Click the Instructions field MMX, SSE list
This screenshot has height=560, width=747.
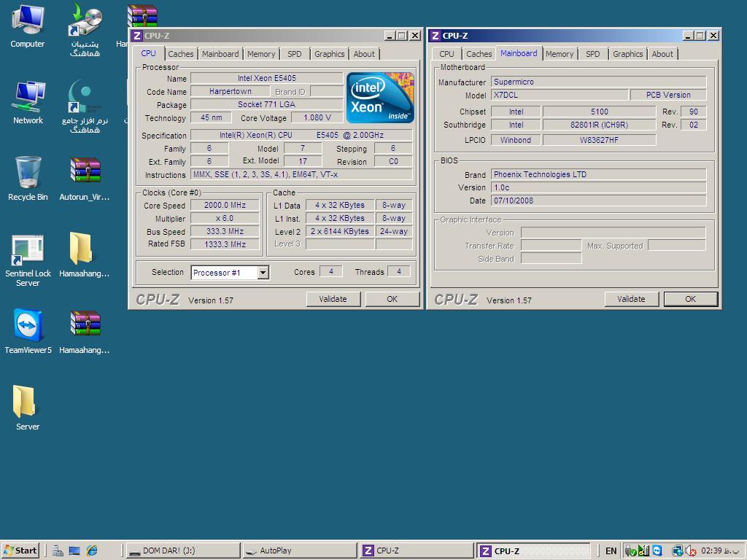pos(301,174)
